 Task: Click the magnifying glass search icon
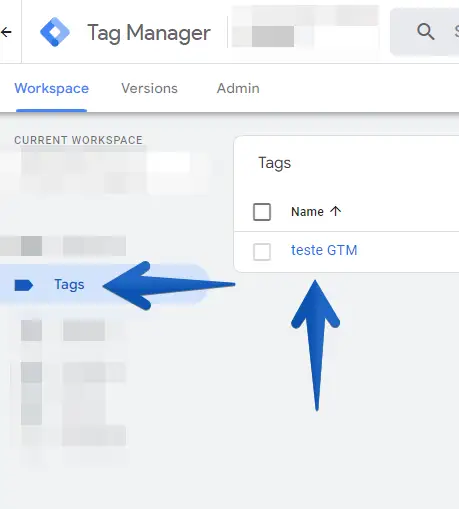425,32
